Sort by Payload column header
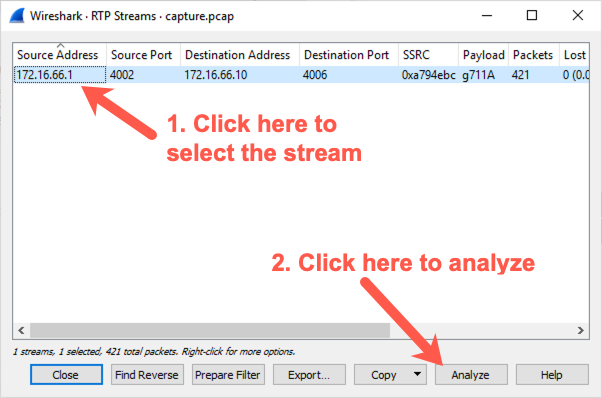Viewport: 602px width, 398px height. coord(483,55)
